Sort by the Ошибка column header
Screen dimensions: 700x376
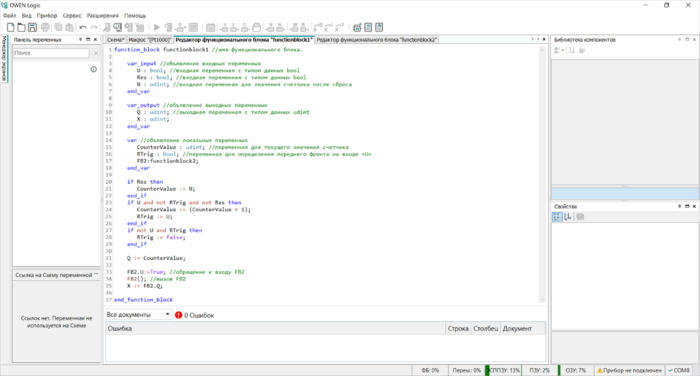click(275, 328)
